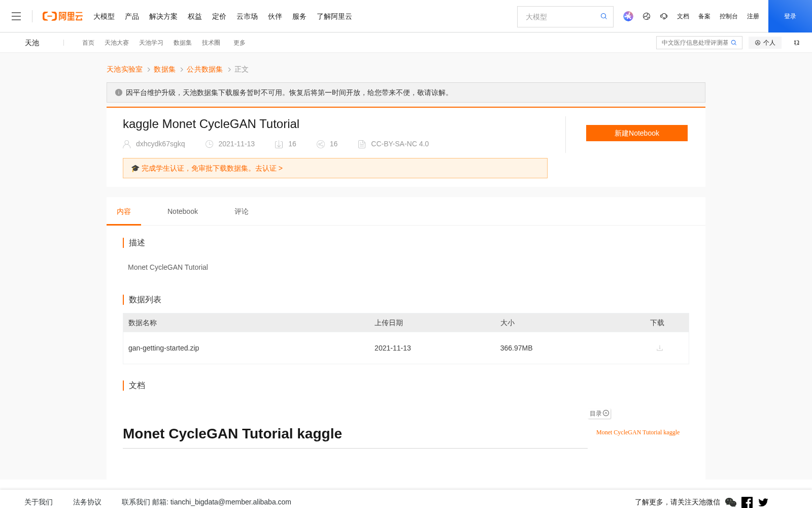Open the WeChat icon in footer
The height and width of the screenshot is (508, 812).
[x=731, y=502]
